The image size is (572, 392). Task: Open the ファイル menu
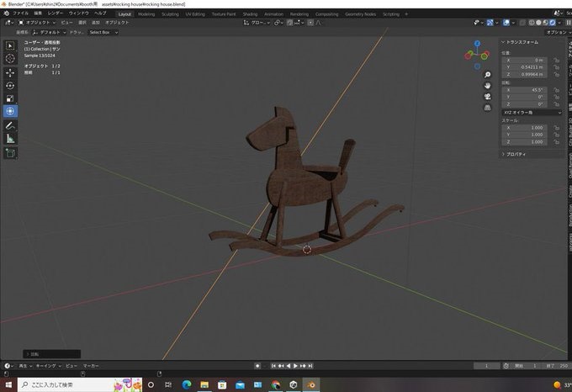pos(20,13)
